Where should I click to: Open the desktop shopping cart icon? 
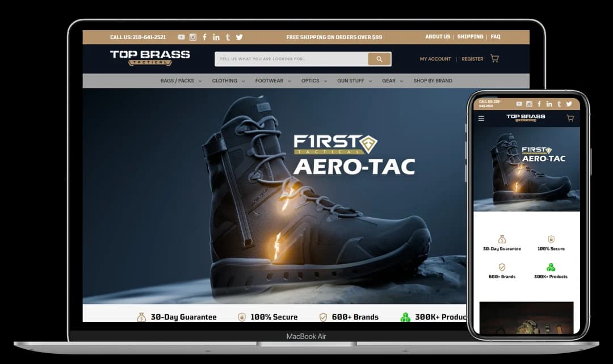click(494, 58)
